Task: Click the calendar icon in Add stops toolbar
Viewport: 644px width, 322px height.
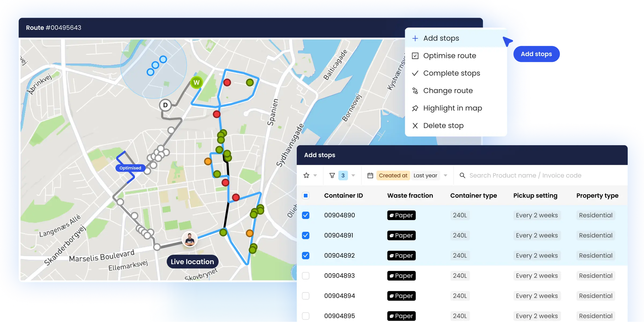Action: click(x=370, y=175)
